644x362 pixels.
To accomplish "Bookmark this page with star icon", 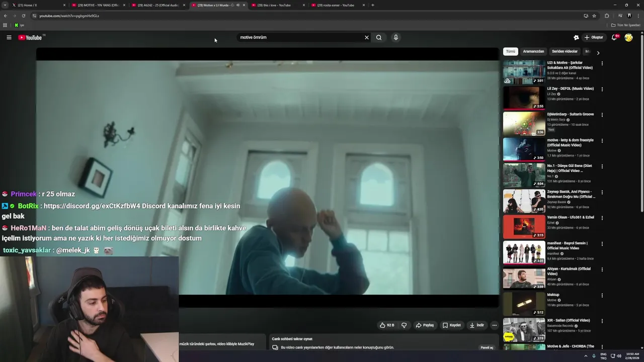I will (x=594, y=16).
